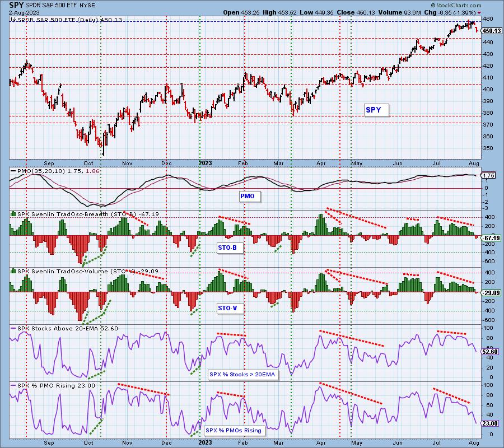The height and width of the screenshot is (448, 504).
Task: Open the ©StockCharts.com attribution link
Action: click(x=456, y=5)
